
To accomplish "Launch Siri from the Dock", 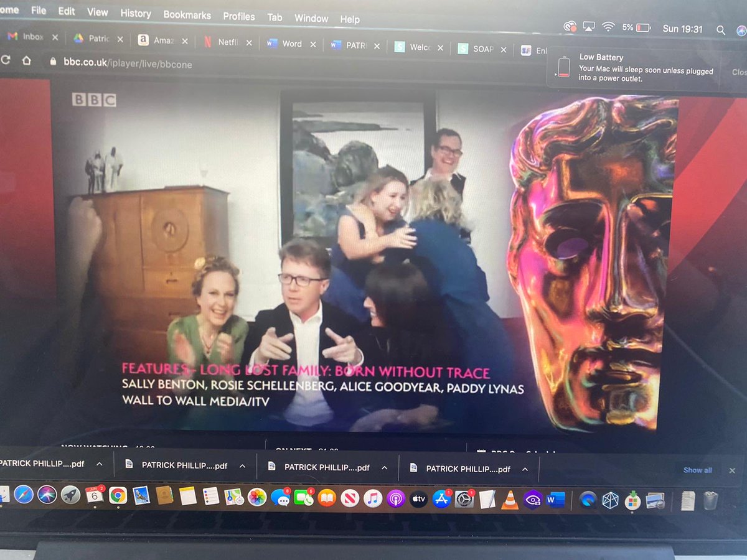I will pos(47,495).
